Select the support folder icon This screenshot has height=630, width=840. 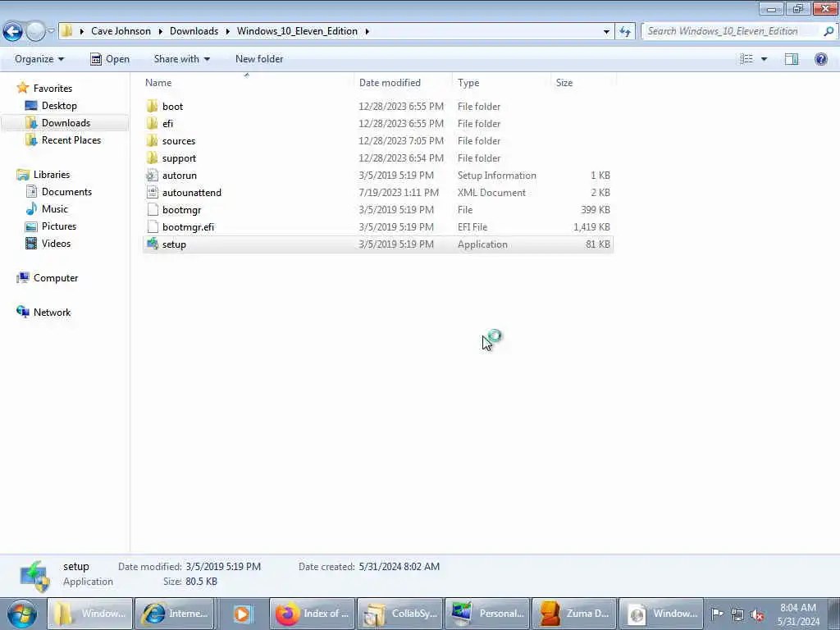click(x=152, y=158)
